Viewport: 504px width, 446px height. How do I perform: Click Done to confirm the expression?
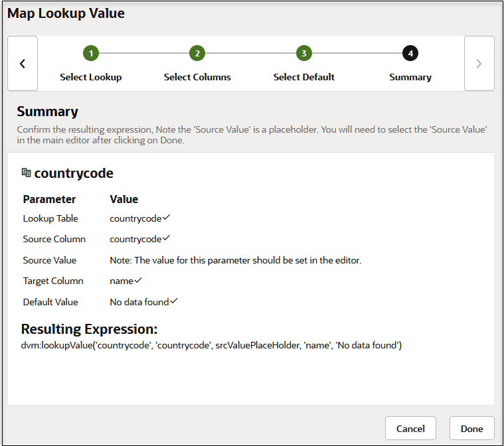tap(471, 428)
